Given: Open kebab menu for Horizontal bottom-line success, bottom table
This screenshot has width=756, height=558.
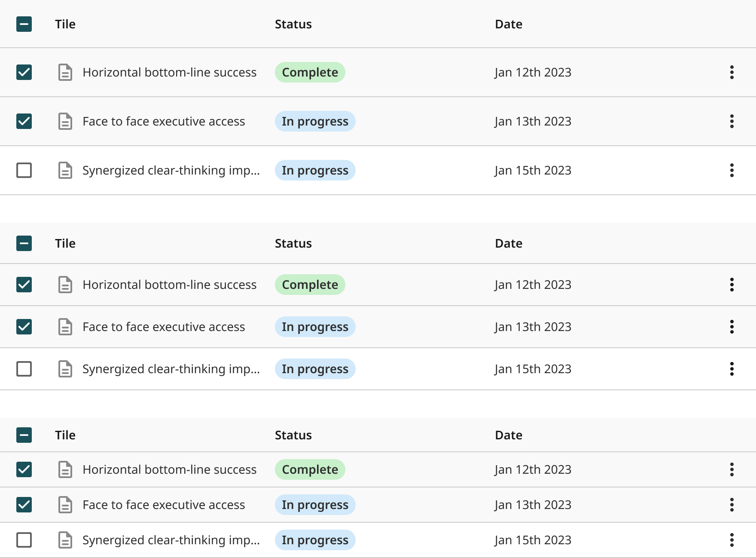Looking at the screenshot, I should coord(732,469).
